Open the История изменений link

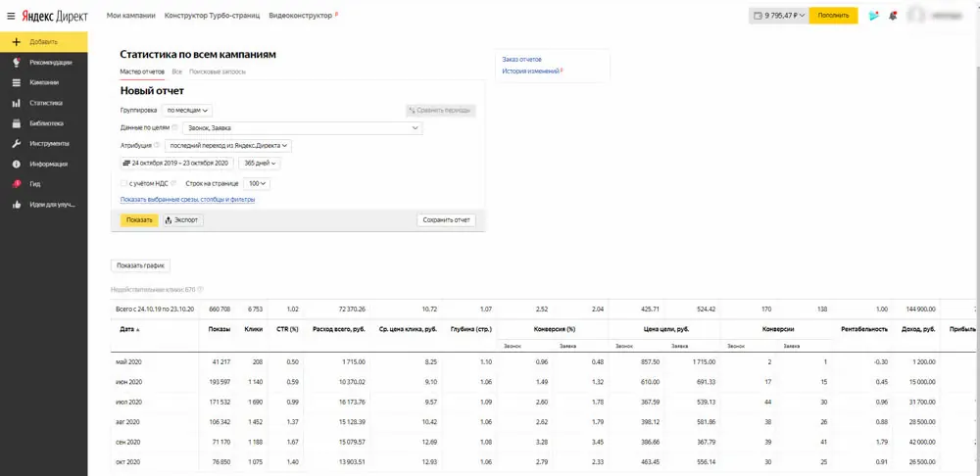(530, 71)
